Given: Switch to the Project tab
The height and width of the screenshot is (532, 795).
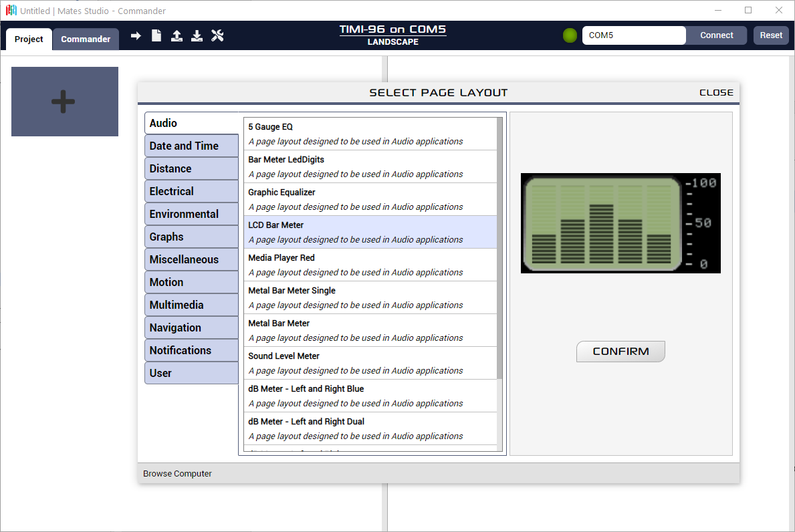Looking at the screenshot, I should (x=29, y=39).
